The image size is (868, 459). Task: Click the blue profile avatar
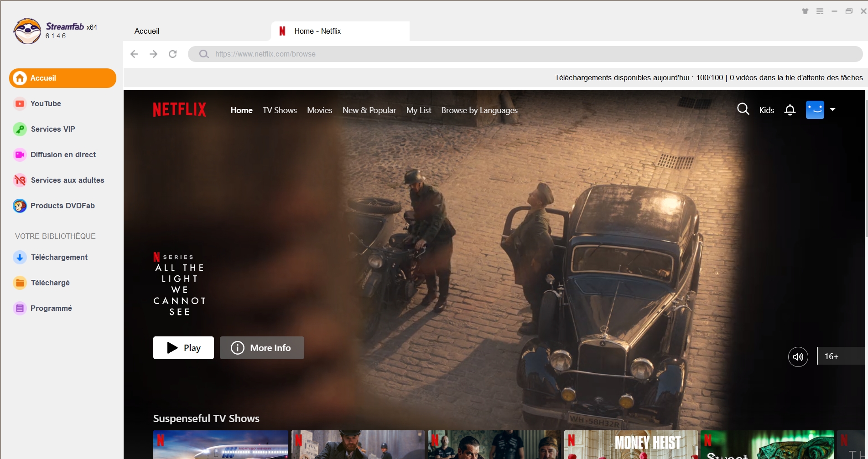point(815,109)
